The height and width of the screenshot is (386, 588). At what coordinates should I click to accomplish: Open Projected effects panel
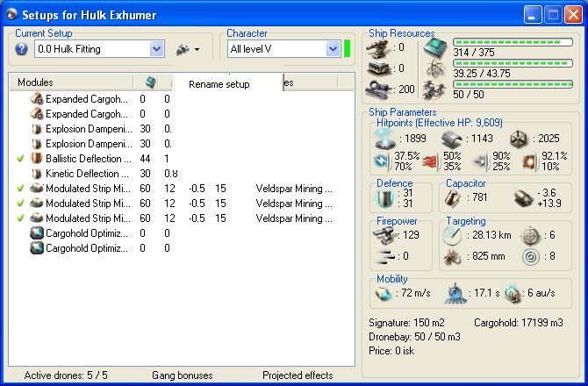pos(298,375)
